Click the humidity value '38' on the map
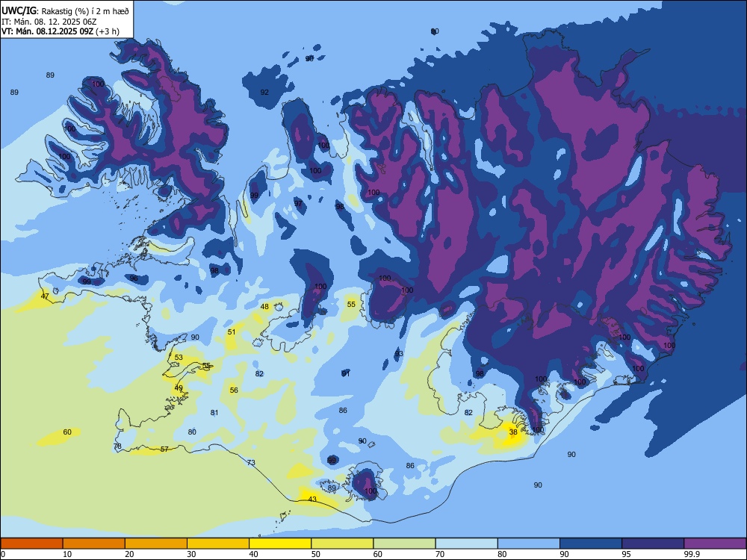The image size is (747, 560). coord(513,432)
